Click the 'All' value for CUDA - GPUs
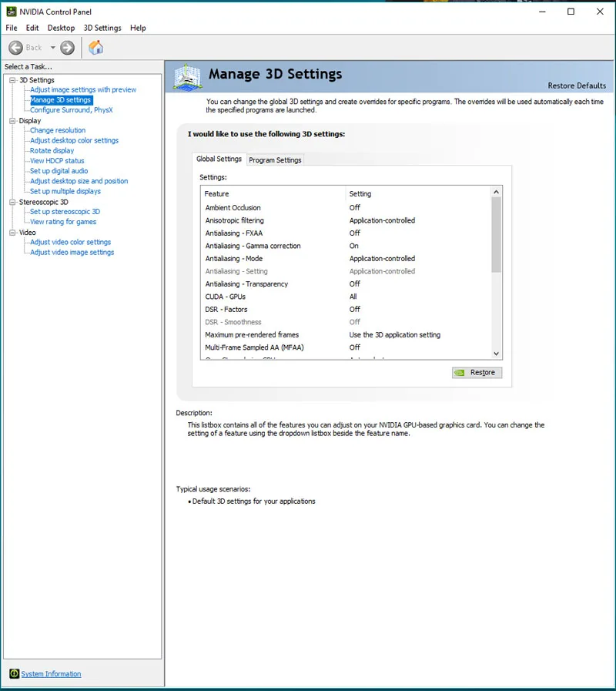616x691 pixels. 353,297
